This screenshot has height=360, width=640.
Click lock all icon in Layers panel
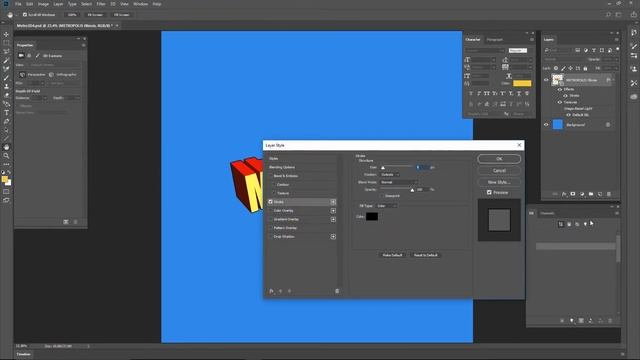pos(585,68)
